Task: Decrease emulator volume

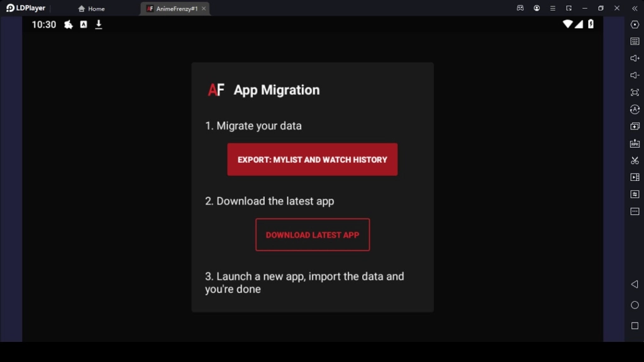Action: (635, 75)
